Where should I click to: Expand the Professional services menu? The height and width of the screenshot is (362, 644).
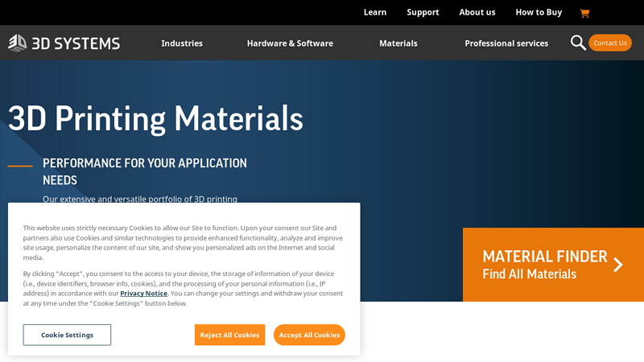506,43
